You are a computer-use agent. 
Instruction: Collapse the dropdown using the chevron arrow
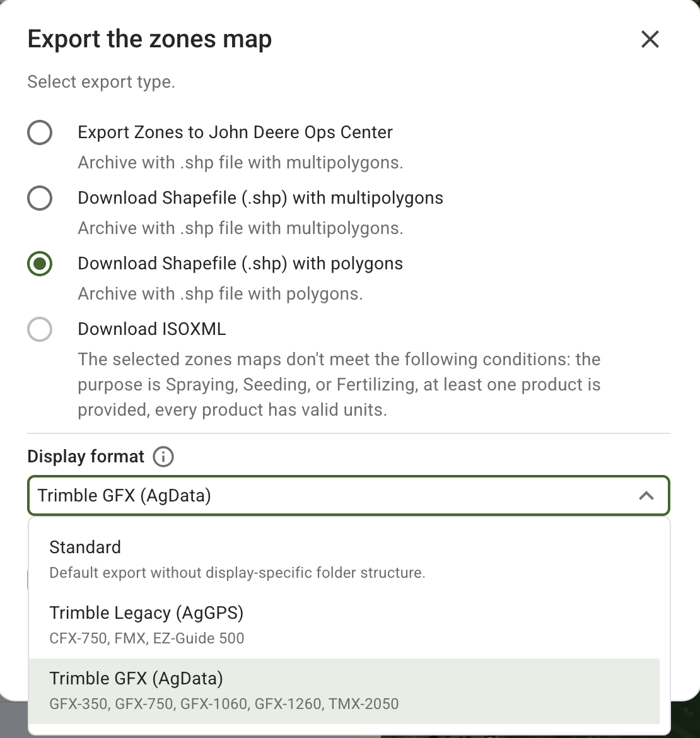pyautogui.click(x=646, y=496)
